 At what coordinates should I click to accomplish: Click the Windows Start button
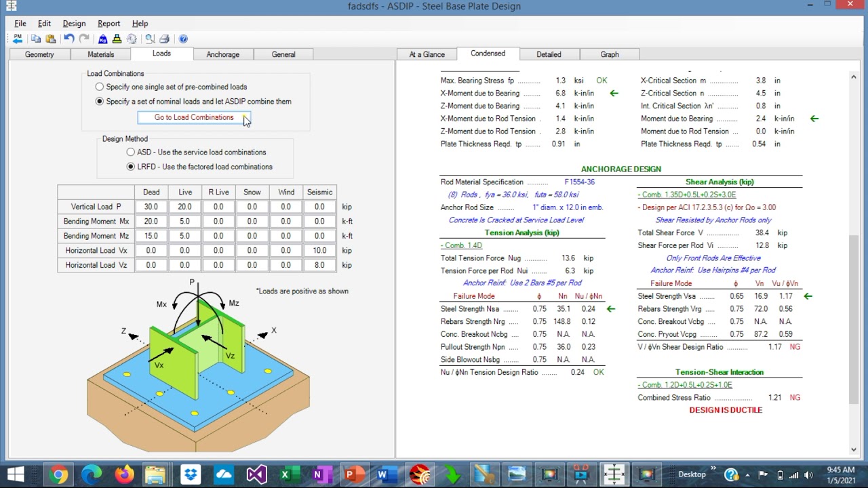click(x=16, y=474)
